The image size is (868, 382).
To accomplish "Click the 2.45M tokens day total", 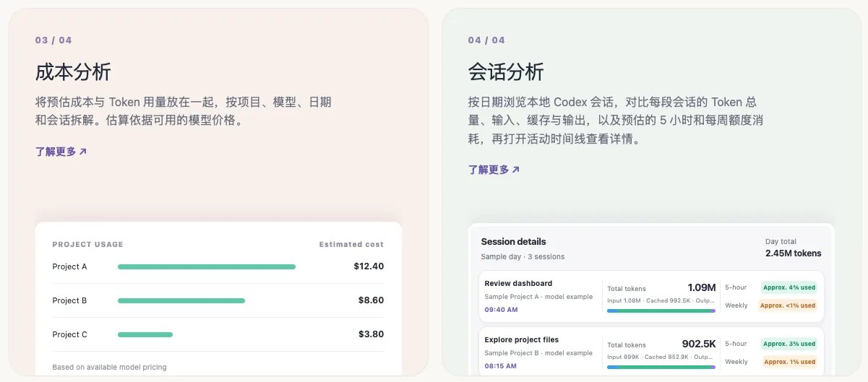I will click(x=793, y=253).
